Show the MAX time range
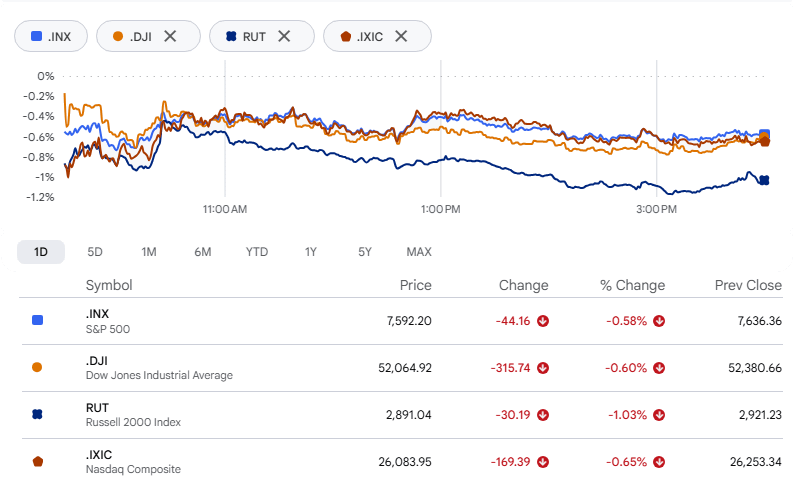The image size is (797, 490). (x=419, y=252)
